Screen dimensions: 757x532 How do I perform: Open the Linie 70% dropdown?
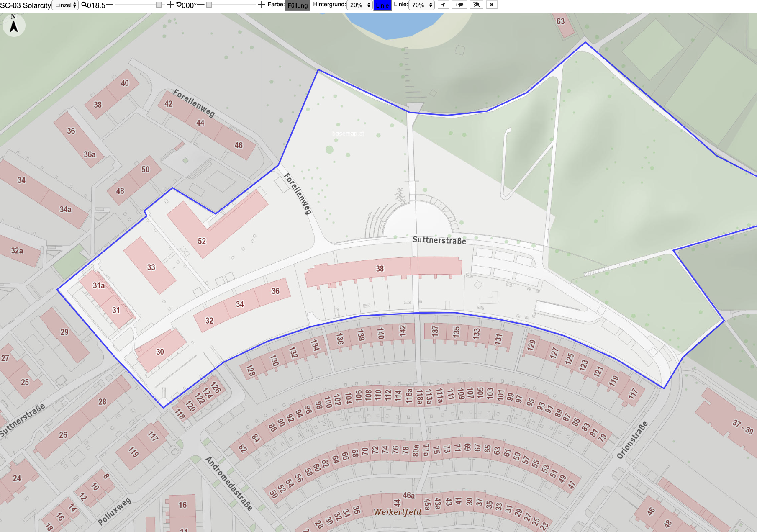point(421,5)
